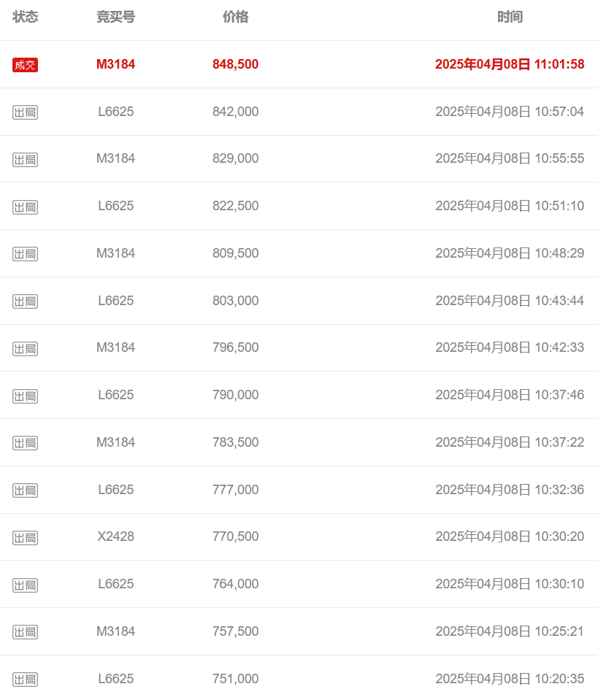Click the 出局 badge beside the 809,500 bid
The width and height of the screenshot is (598, 700).
point(25,254)
